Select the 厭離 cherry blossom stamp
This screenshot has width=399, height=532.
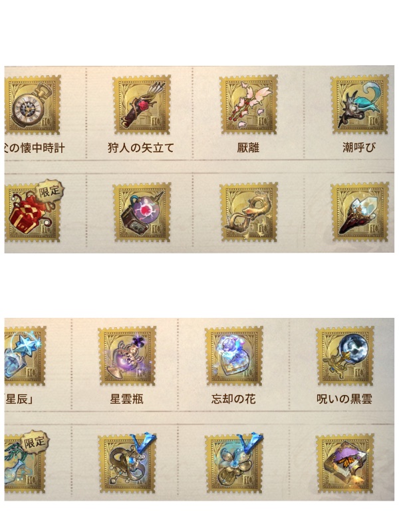249,105
